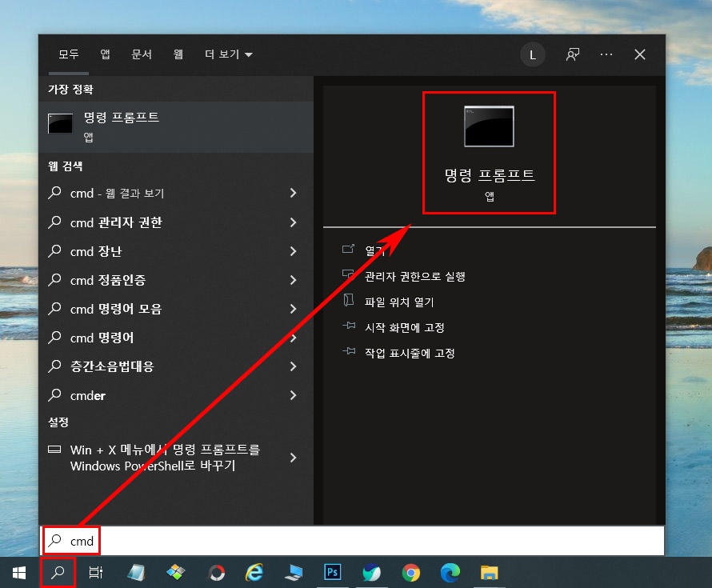Click the feedback icon in the search window
The image size is (712, 588).
571,54
